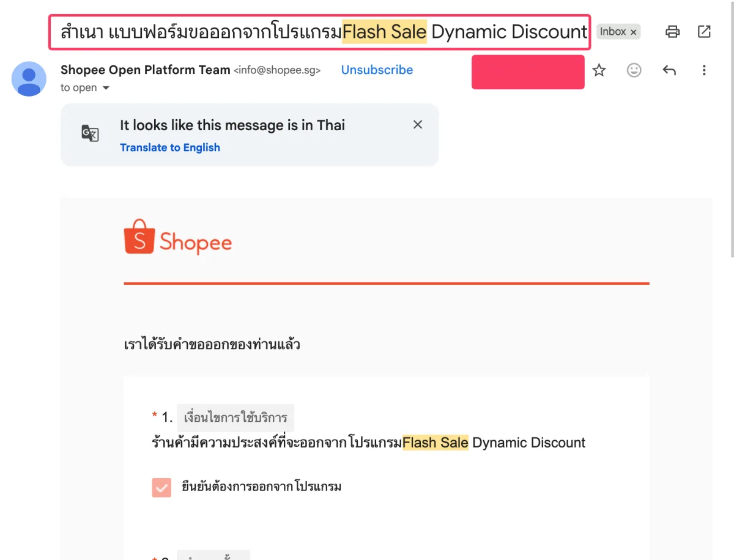The height and width of the screenshot is (560, 734).
Task: Click the email subject line text
Action: 323,32
